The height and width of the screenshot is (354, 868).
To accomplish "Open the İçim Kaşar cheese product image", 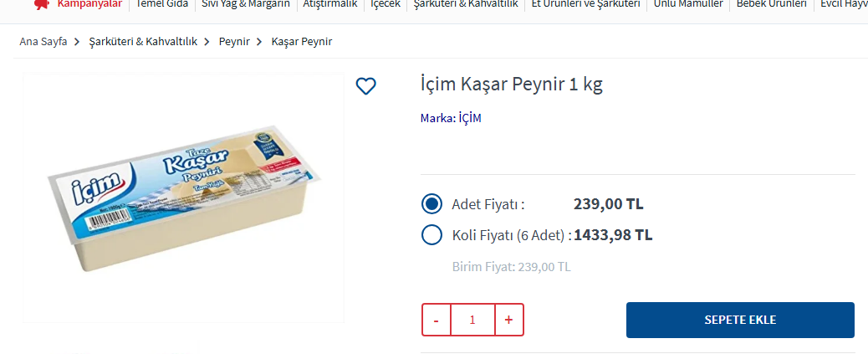I will (x=183, y=198).
